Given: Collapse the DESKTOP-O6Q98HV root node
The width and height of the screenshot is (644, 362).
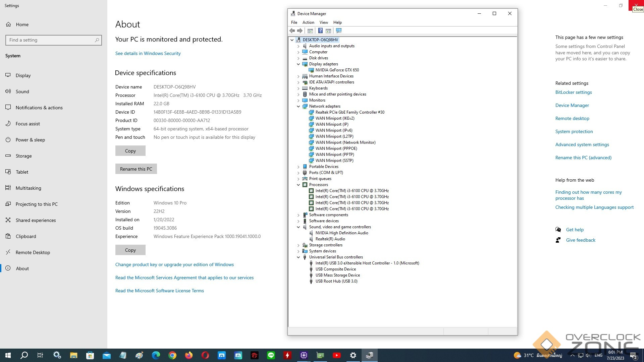Looking at the screenshot, I should (x=292, y=40).
